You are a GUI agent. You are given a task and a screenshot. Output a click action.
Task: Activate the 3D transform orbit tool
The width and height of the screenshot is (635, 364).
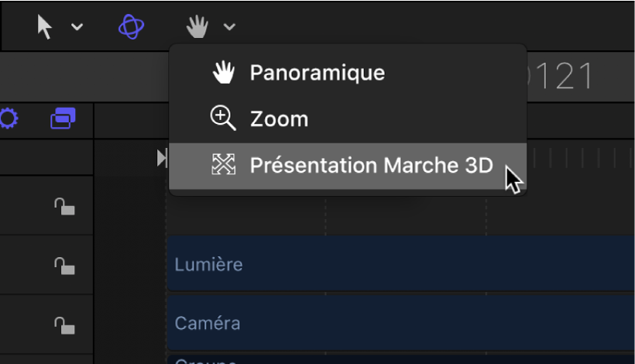point(131,27)
